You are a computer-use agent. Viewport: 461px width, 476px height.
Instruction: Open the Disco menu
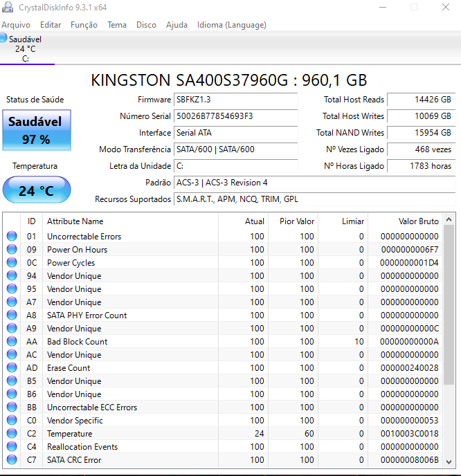[146, 25]
